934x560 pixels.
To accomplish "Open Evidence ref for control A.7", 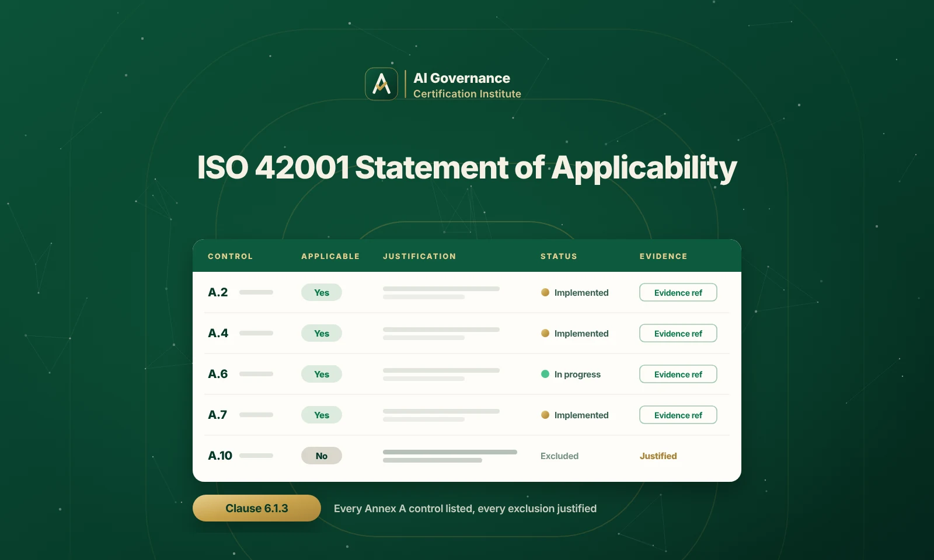I will click(x=678, y=415).
